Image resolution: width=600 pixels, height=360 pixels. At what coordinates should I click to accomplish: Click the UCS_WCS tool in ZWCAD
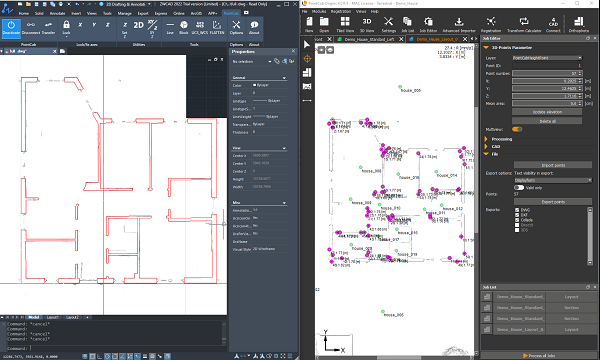coord(199,28)
